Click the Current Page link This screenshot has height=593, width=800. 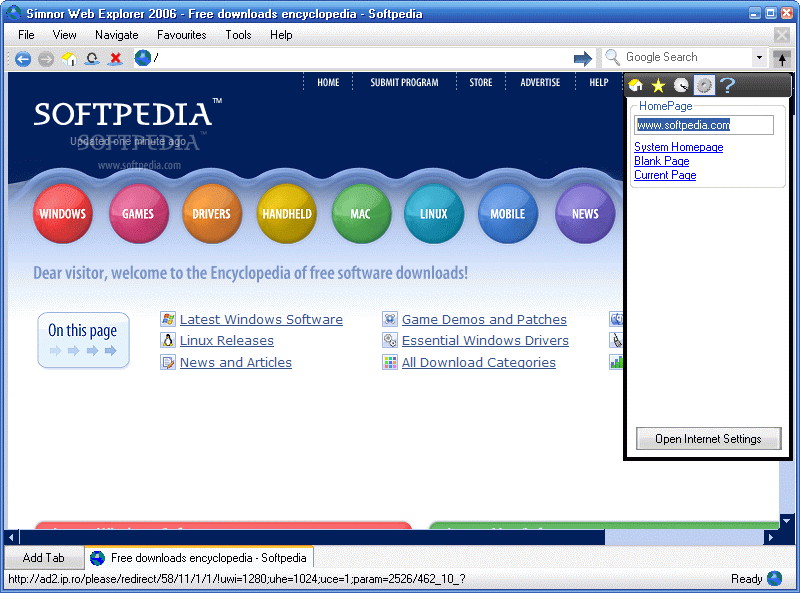[x=665, y=175]
